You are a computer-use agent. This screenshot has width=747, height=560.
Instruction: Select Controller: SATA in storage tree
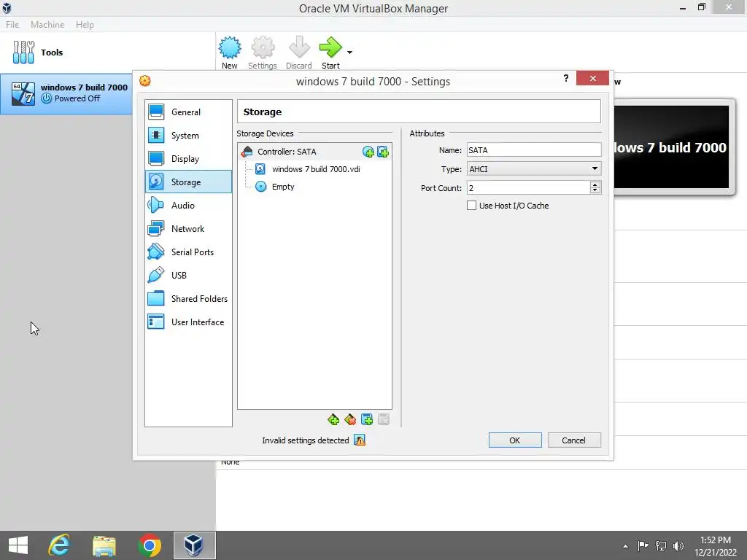coord(314,152)
